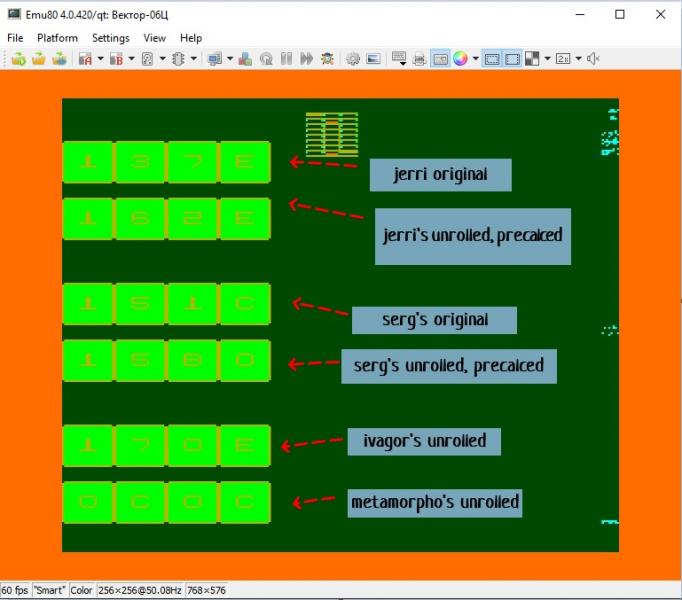The image size is (682, 600).
Task: Pause emulation with the pause button
Action: [287, 59]
